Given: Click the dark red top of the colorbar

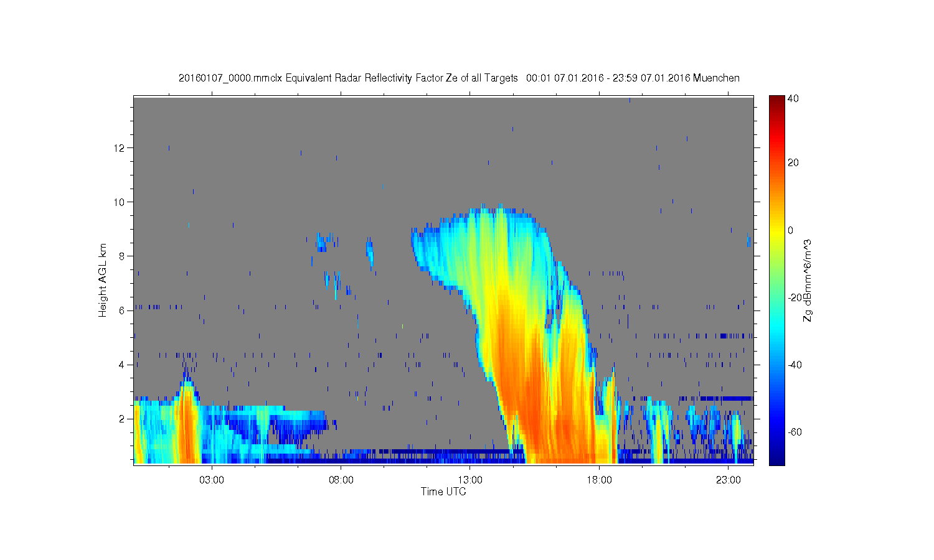Looking at the screenshot, I should [776, 101].
